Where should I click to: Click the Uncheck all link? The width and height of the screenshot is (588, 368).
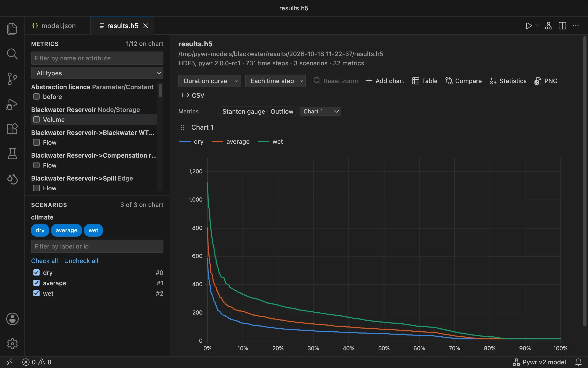click(81, 261)
